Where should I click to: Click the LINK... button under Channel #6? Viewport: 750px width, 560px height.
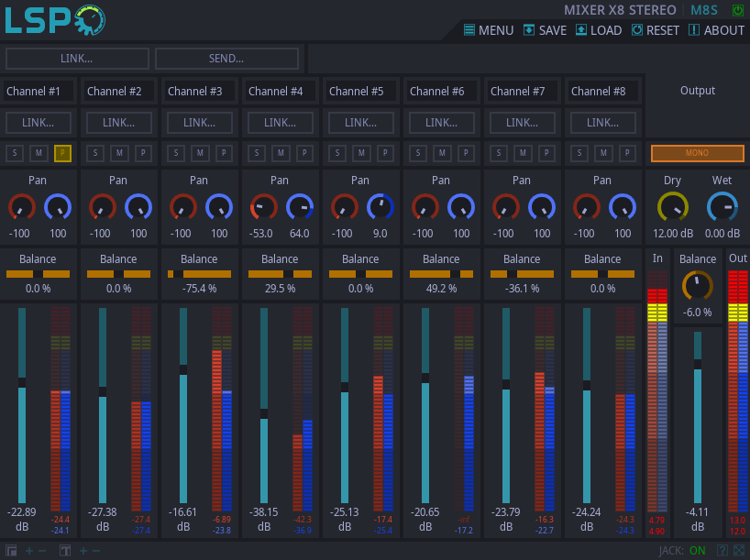[442, 123]
